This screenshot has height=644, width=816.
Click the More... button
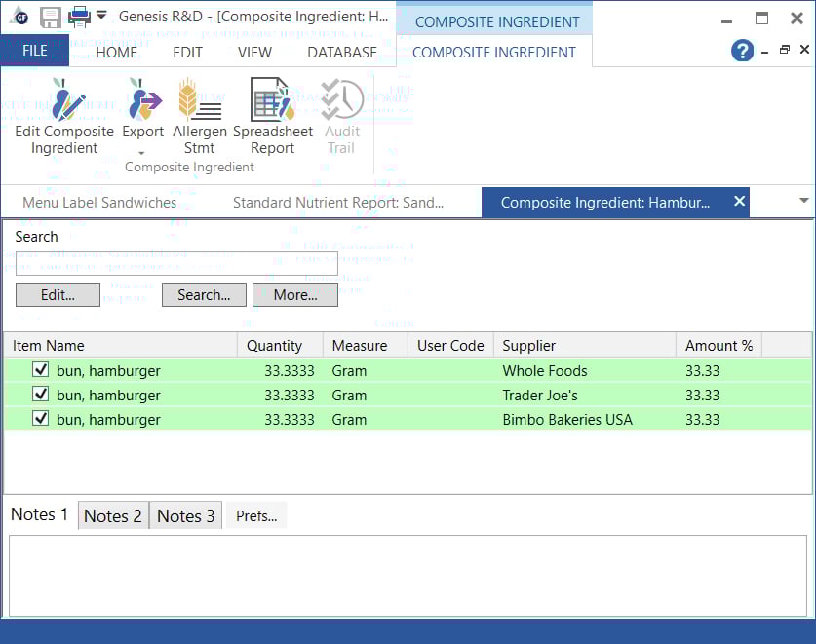pyautogui.click(x=294, y=295)
